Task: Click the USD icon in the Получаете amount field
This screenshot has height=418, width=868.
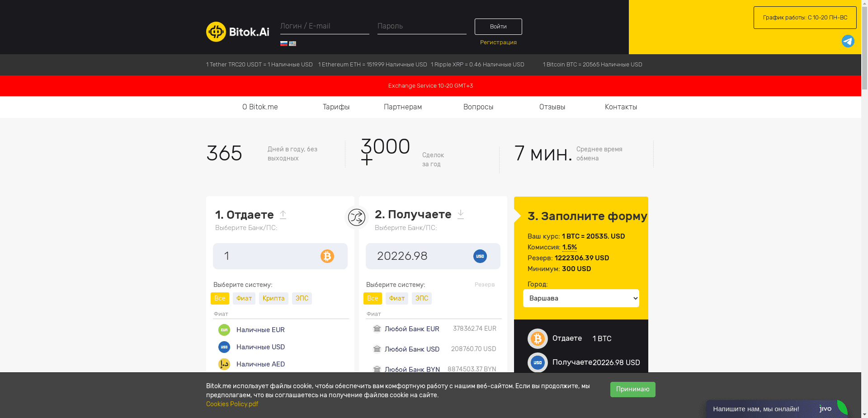Action: click(480, 256)
